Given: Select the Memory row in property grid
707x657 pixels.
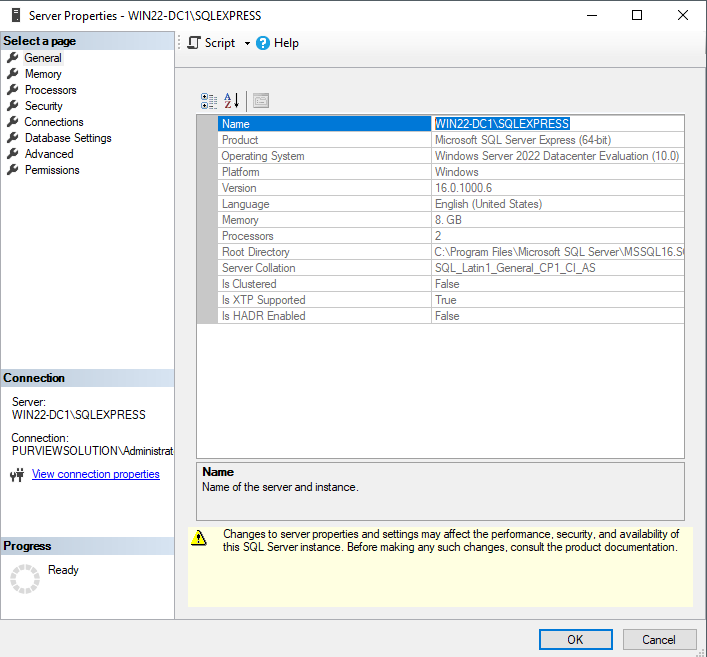Looking at the screenshot, I should pyautogui.click(x=451, y=220).
